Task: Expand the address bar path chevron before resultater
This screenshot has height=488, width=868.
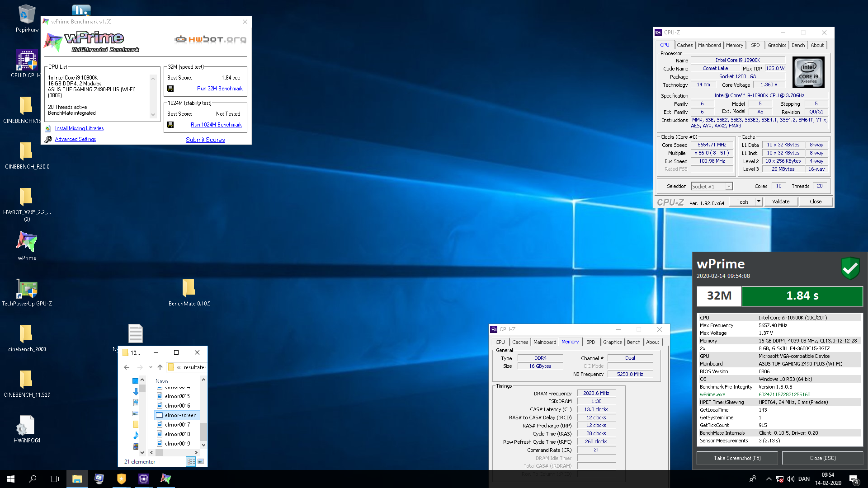Action: point(179,367)
